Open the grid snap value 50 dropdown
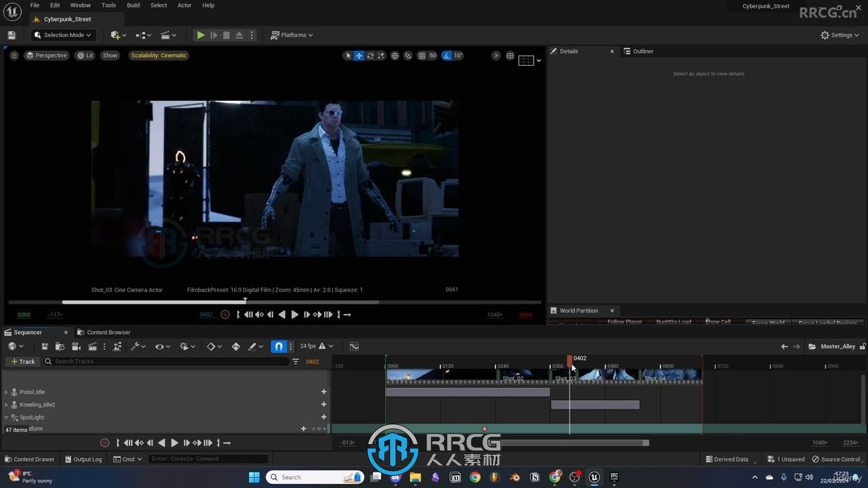868x488 pixels. (x=433, y=56)
